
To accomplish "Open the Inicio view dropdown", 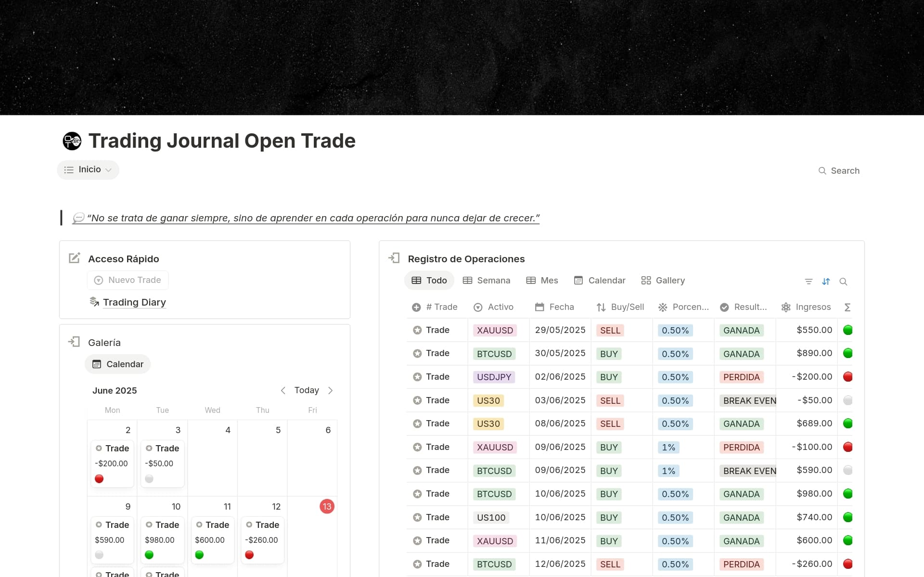I will pyautogui.click(x=88, y=169).
